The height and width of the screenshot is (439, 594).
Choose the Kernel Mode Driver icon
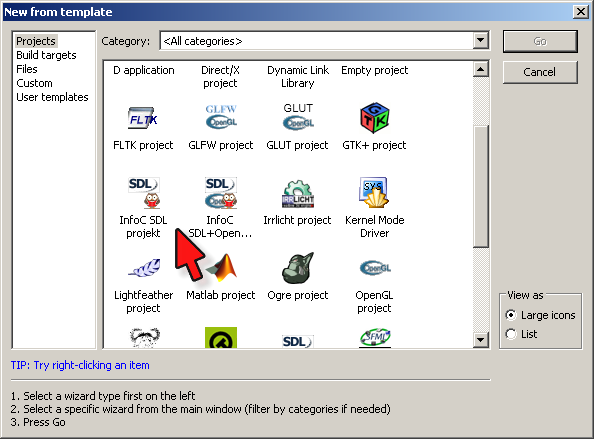pos(375,192)
